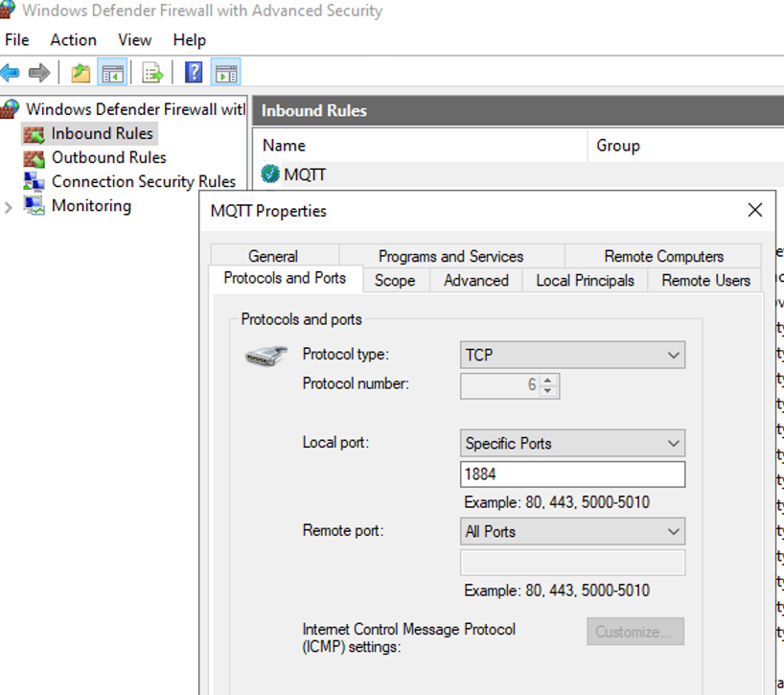
Task: Switch to the Programs and Services tab
Action: coord(451,256)
